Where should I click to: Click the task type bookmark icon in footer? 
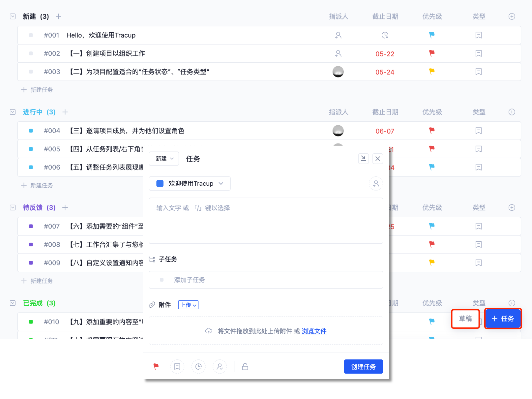[177, 366]
